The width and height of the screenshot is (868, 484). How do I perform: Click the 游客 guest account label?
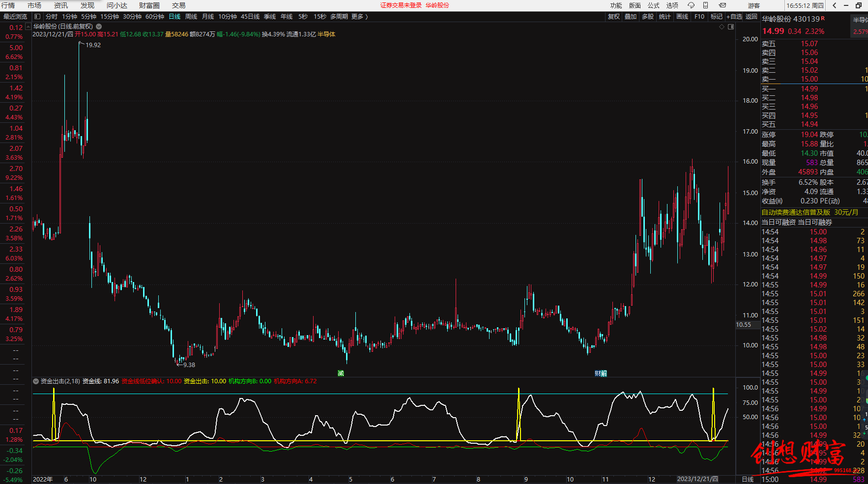point(754,5)
